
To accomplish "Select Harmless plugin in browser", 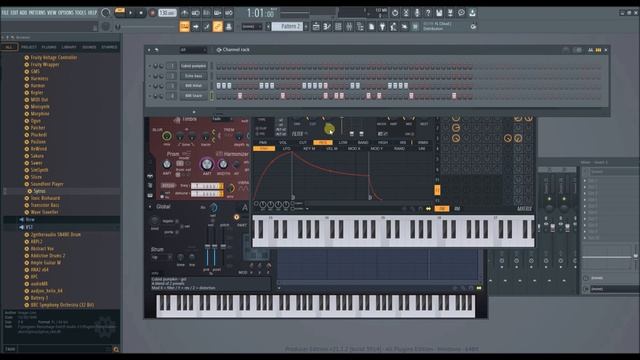I will pos(39,78).
